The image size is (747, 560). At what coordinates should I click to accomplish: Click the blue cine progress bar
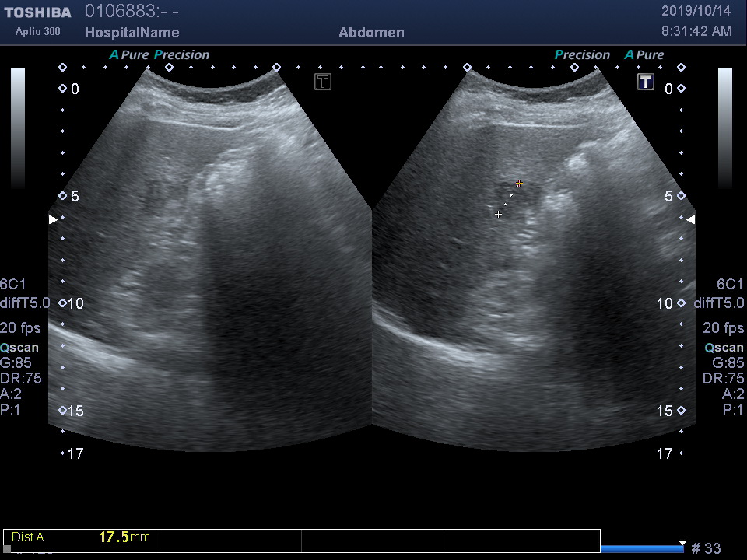(x=640, y=549)
